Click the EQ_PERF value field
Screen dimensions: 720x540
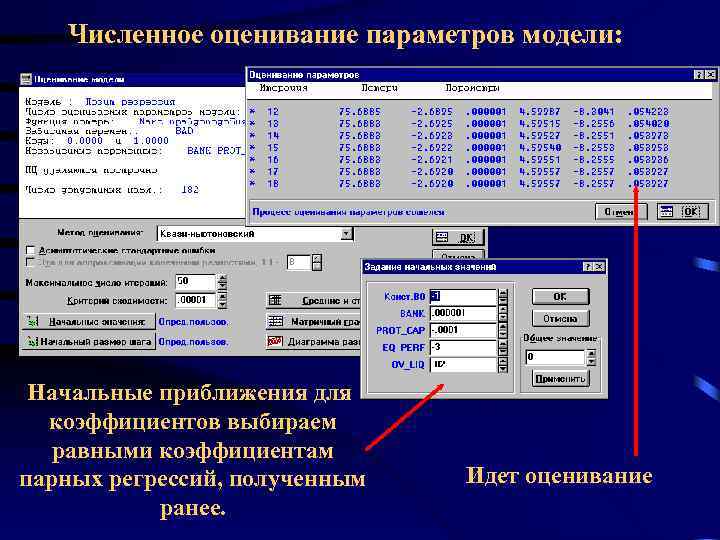463,347
